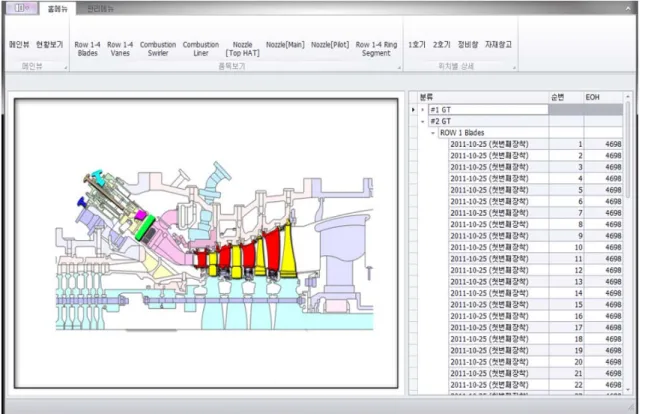
Task: Open the 현황보기 status view
Action: [x=49, y=44]
